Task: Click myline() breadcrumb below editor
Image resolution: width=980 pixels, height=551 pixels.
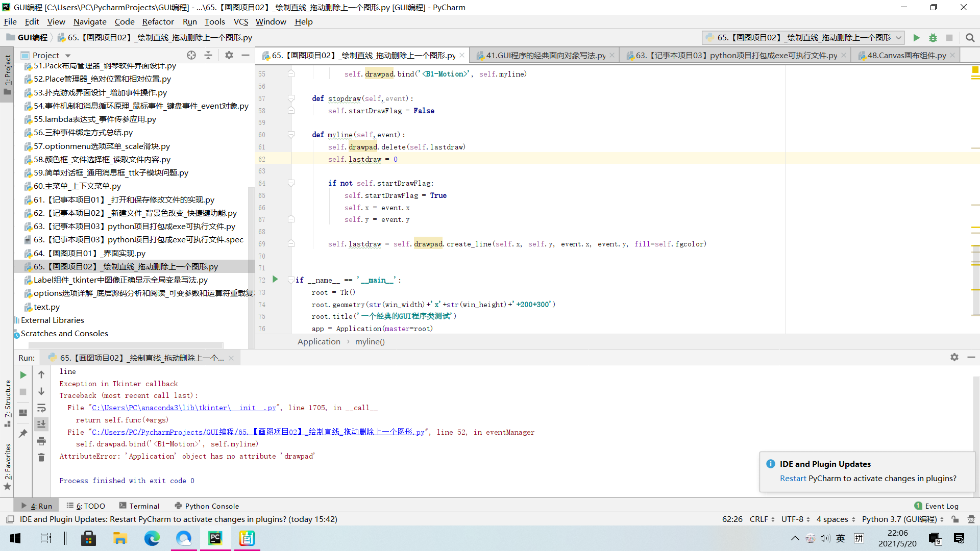Action: click(x=370, y=342)
